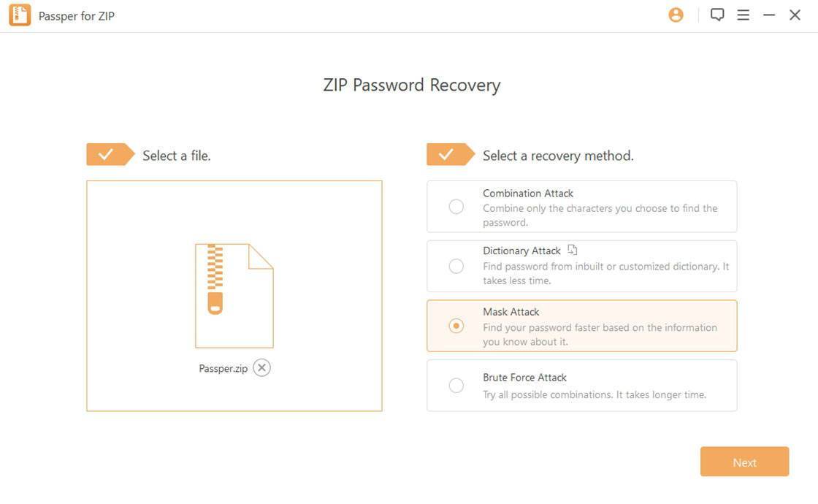
Task: Close the Passper for ZIP window
Action: click(x=795, y=15)
